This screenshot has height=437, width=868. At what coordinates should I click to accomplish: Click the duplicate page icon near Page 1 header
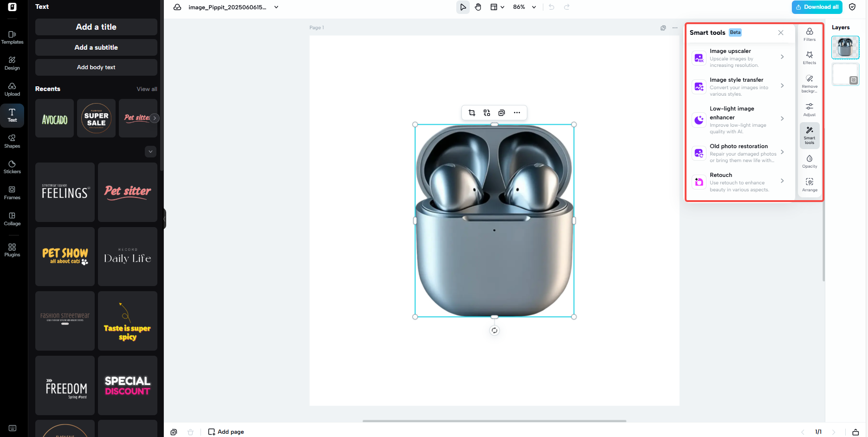(663, 28)
